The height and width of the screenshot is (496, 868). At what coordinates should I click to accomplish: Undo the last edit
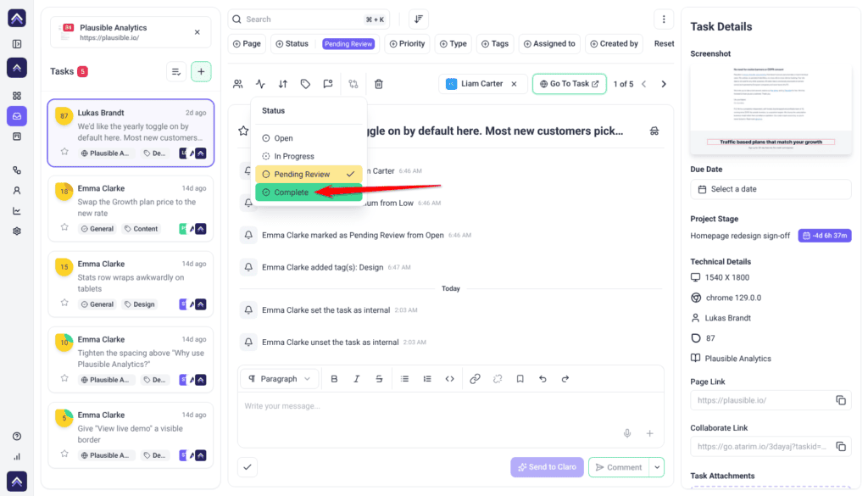tap(542, 379)
